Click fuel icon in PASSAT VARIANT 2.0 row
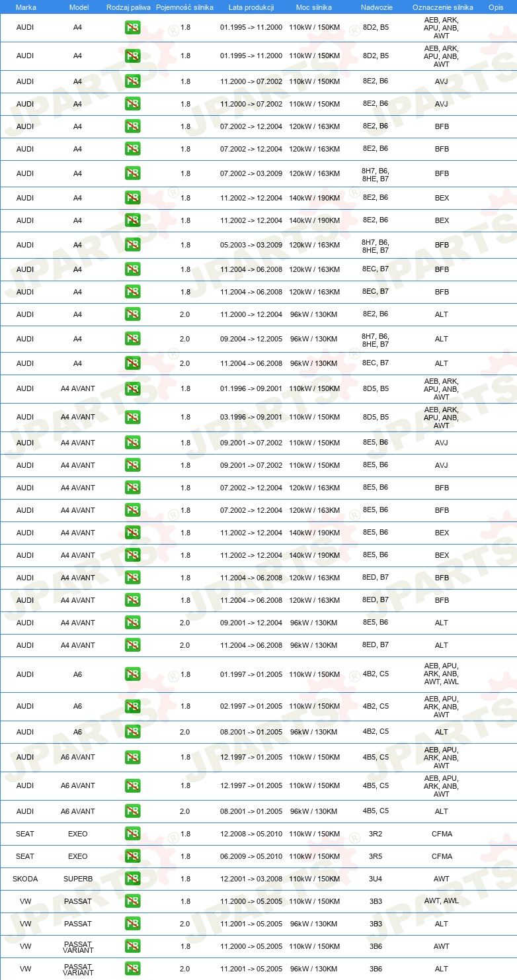The height and width of the screenshot is (980, 517). (x=132, y=969)
